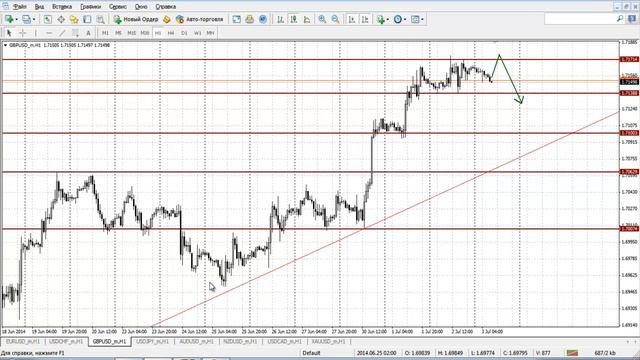Screen dimensions: 640x360
Task: Open the Market Watch panel icon
Action: click(48, 19)
